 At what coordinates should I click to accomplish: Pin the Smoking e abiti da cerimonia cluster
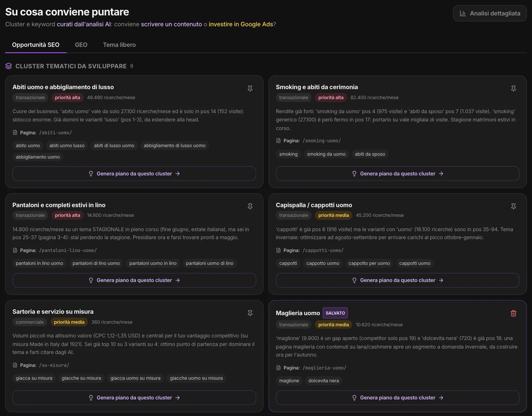[513, 88]
